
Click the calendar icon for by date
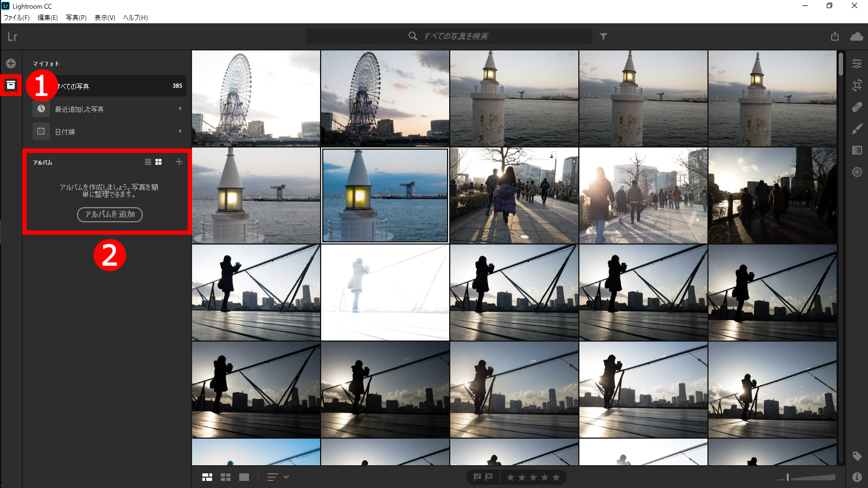[x=41, y=131]
